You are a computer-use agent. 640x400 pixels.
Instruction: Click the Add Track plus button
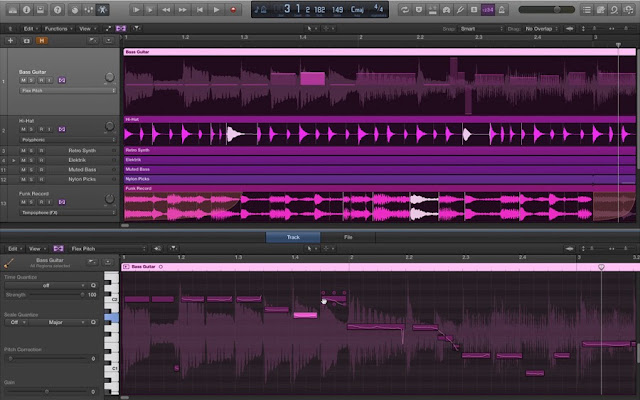pyautogui.click(x=11, y=40)
